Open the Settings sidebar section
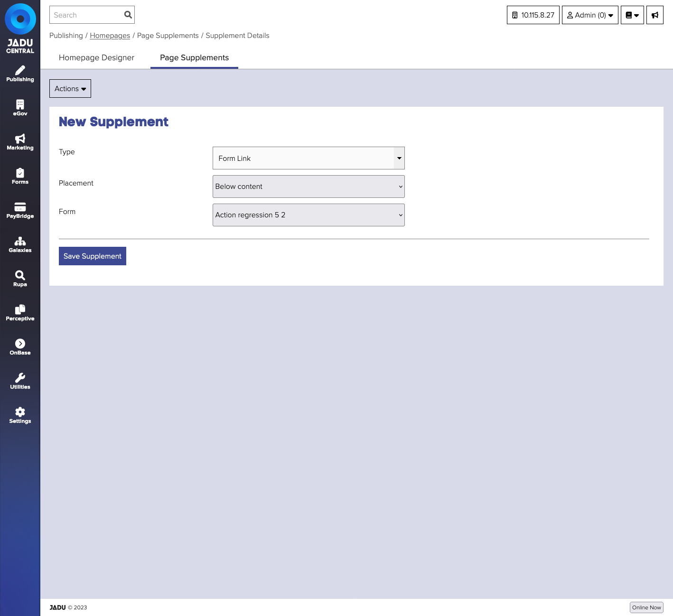The width and height of the screenshot is (673, 616). [20, 416]
